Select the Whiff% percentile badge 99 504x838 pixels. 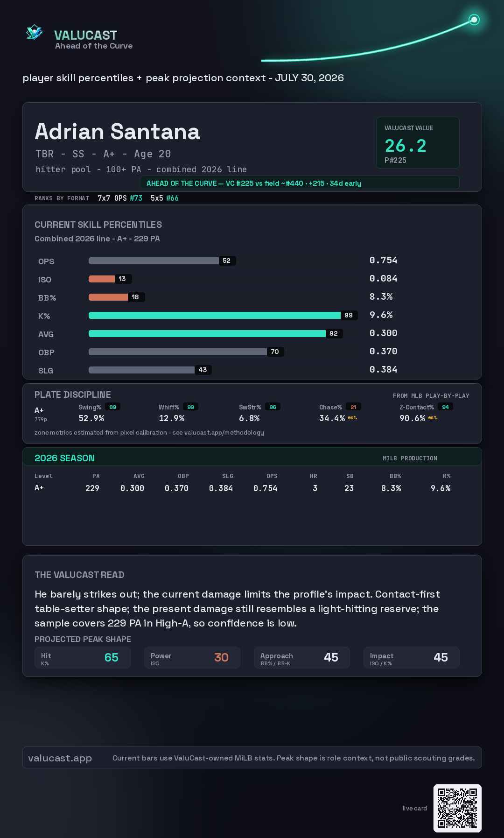tap(191, 407)
